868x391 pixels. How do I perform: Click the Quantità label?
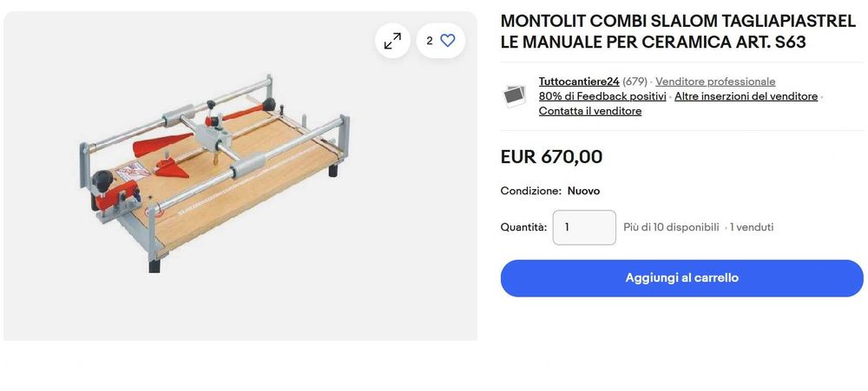523,227
